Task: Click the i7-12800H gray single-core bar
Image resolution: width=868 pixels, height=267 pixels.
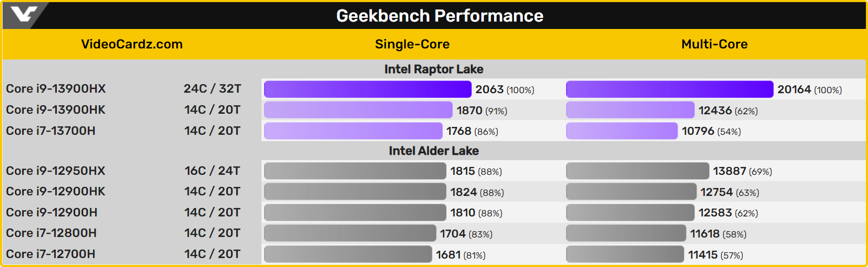Action: click(350, 233)
